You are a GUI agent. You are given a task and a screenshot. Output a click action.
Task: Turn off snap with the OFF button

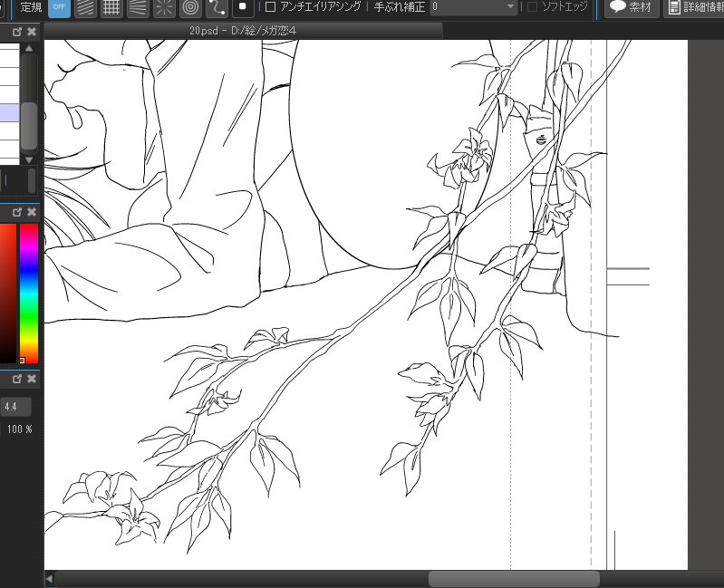pyautogui.click(x=59, y=7)
